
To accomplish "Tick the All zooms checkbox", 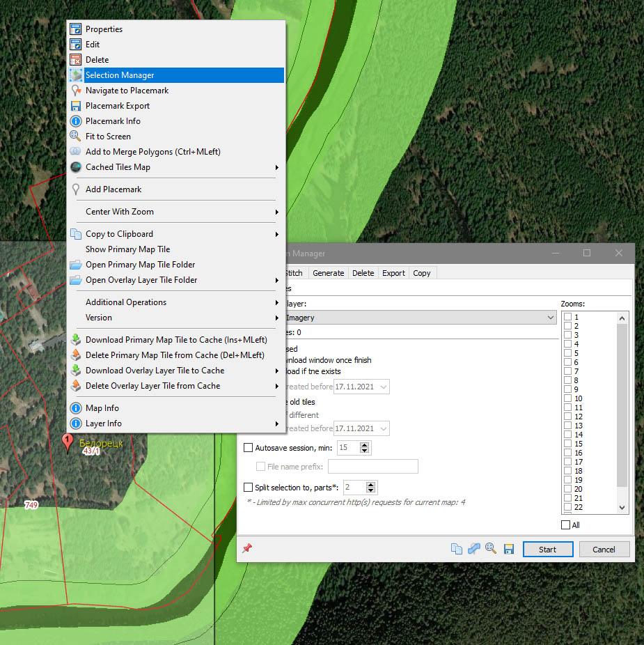I will coord(566,525).
